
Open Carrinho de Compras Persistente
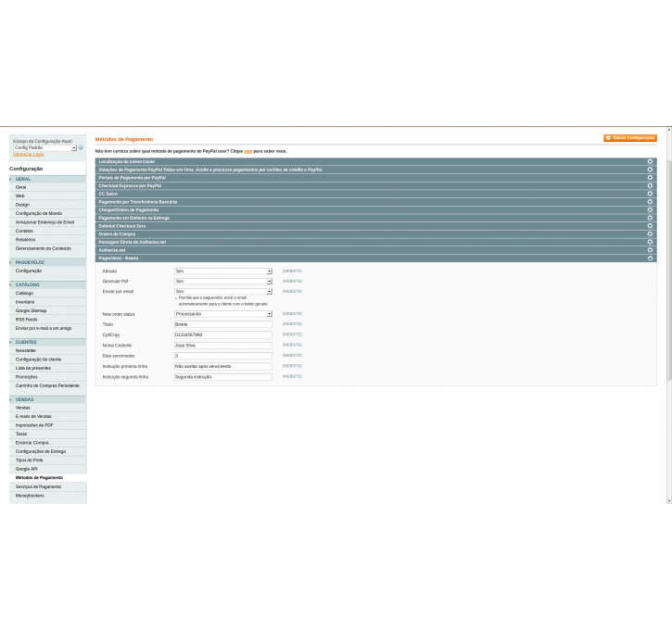click(47, 385)
